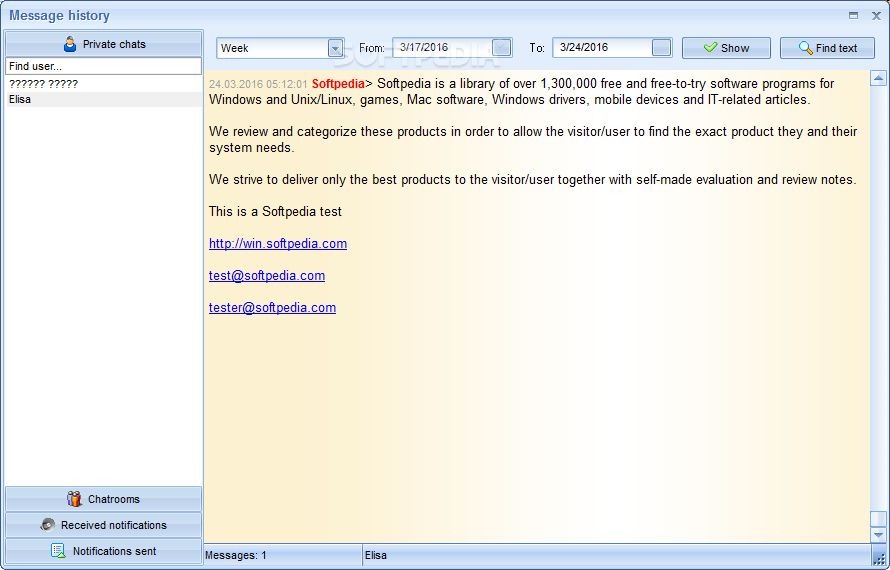Open the Chatrooms section

coord(103,499)
